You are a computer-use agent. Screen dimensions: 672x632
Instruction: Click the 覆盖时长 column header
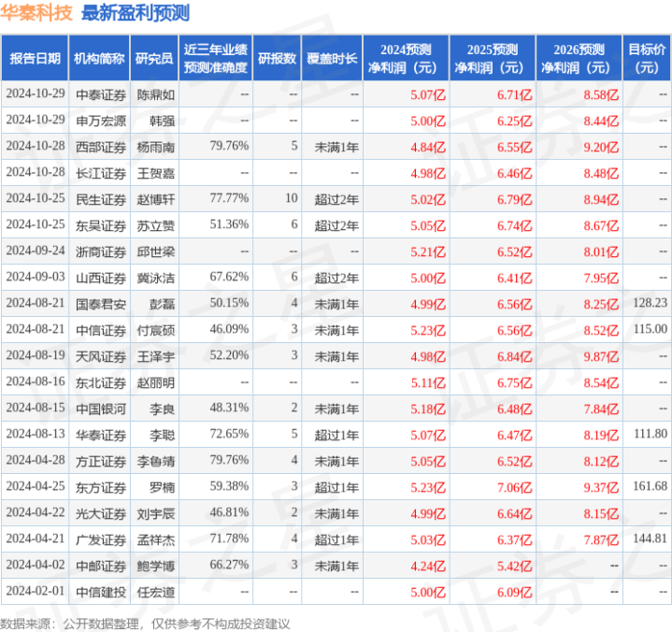click(332, 58)
